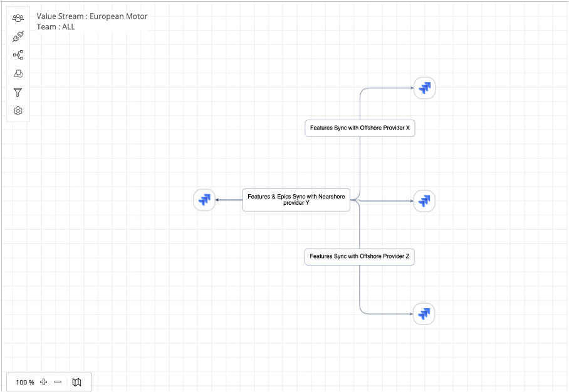Select Jira node above Offshore Provider X
Screen dimensions: 569x392
click(x=425, y=88)
